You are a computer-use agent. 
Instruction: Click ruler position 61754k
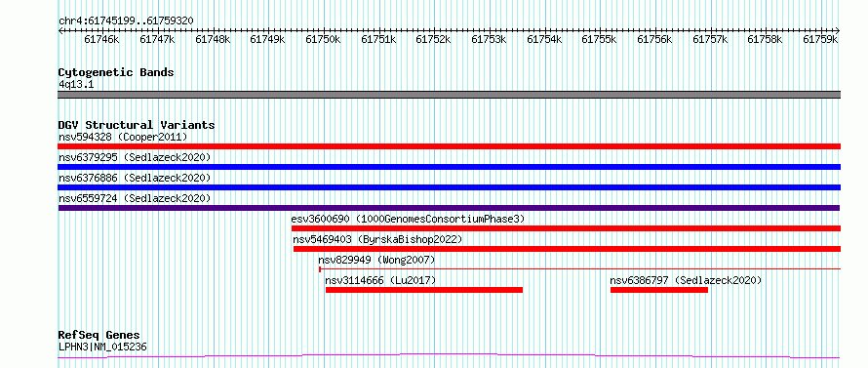tap(544, 39)
